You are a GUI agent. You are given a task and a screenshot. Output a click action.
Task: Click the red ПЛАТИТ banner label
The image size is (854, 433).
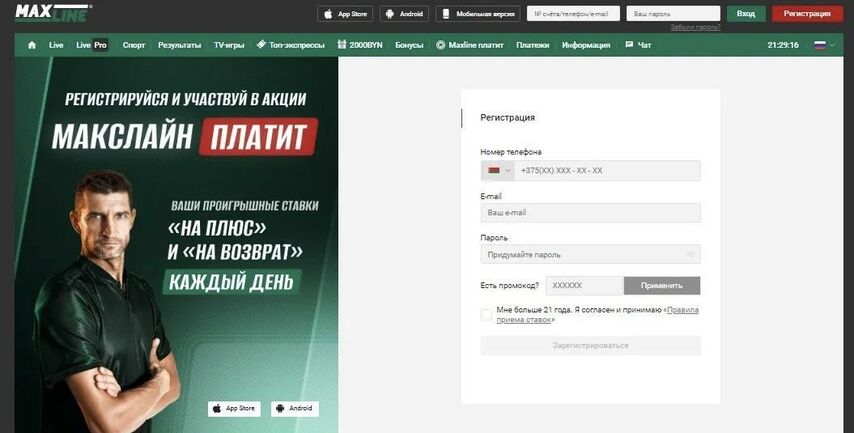[258, 137]
